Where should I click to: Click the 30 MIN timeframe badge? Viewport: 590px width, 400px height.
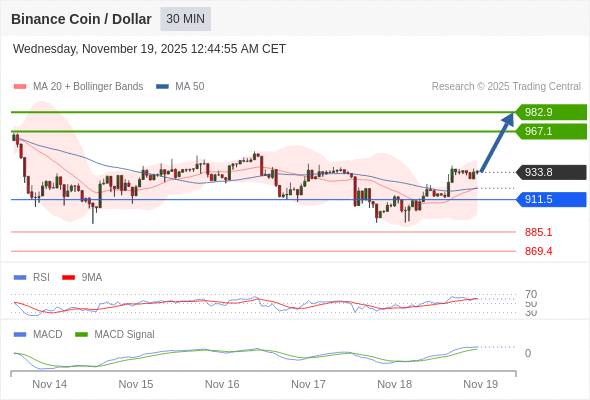tap(186, 19)
